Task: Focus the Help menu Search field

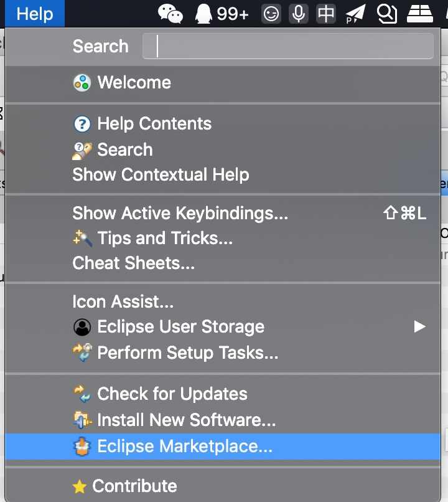Action: coord(287,46)
